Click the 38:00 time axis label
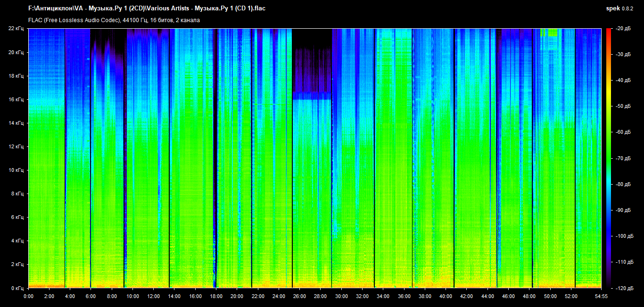 pos(425,296)
